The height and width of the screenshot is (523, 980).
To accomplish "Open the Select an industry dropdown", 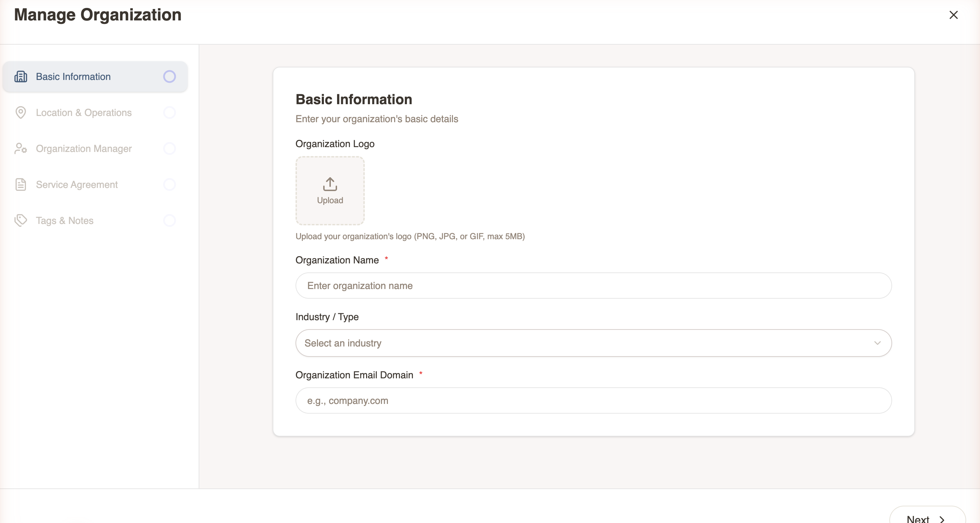I will [x=593, y=343].
